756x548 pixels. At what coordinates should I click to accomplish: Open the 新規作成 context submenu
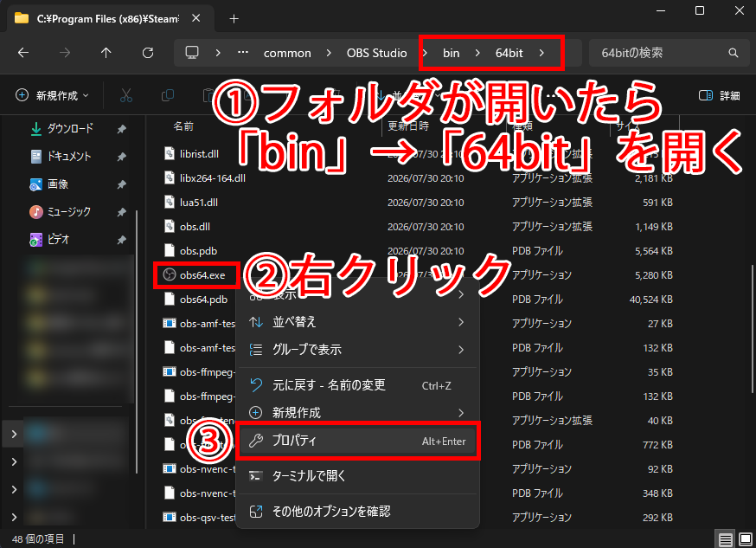click(357, 412)
